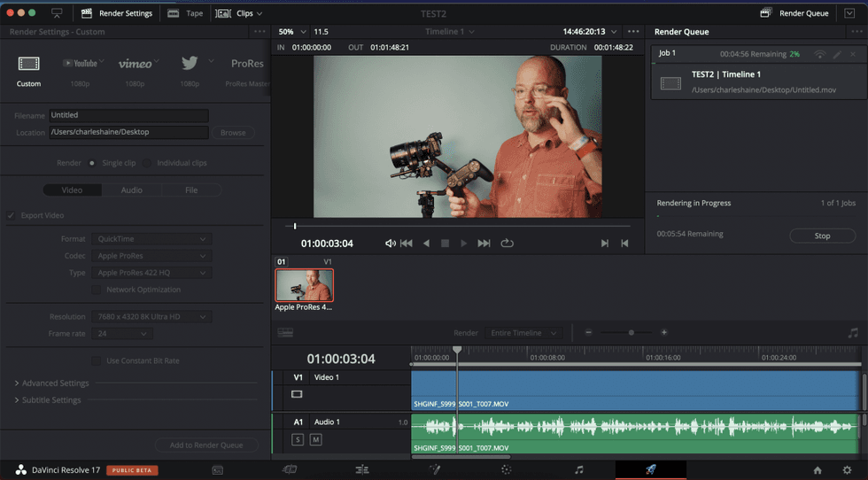The width and height of the screenshot is (868, 480).
Task: Toggle Video 1 track enable icon
Action: (x=297, y=394)
